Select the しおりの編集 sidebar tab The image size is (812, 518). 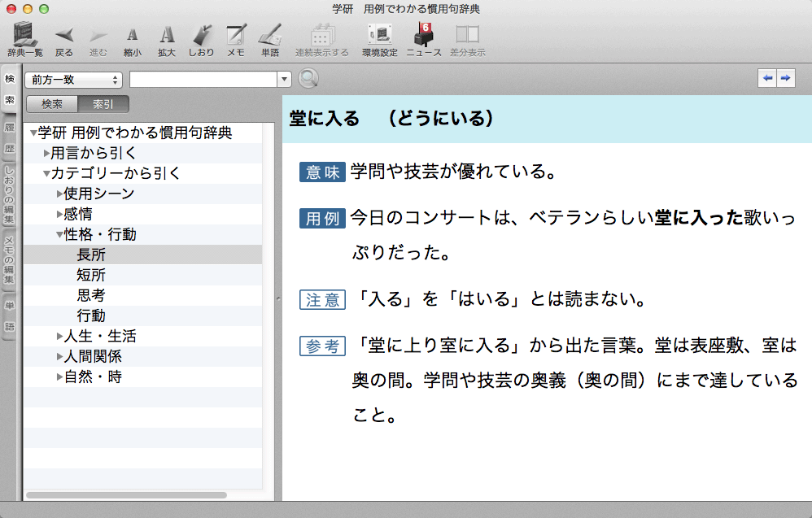coord(10,194)
